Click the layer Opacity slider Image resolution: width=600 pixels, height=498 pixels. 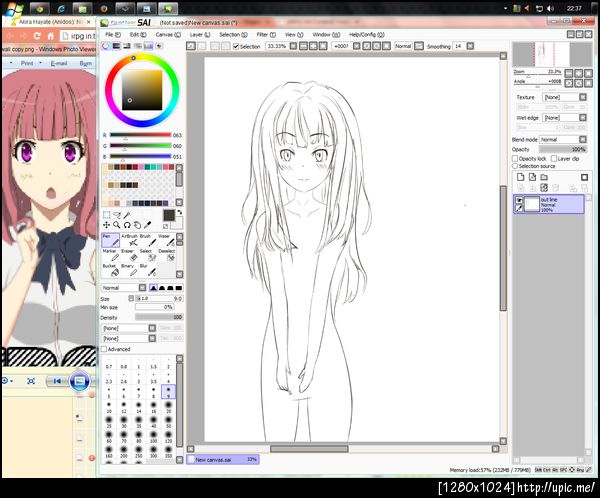(562, 149)
